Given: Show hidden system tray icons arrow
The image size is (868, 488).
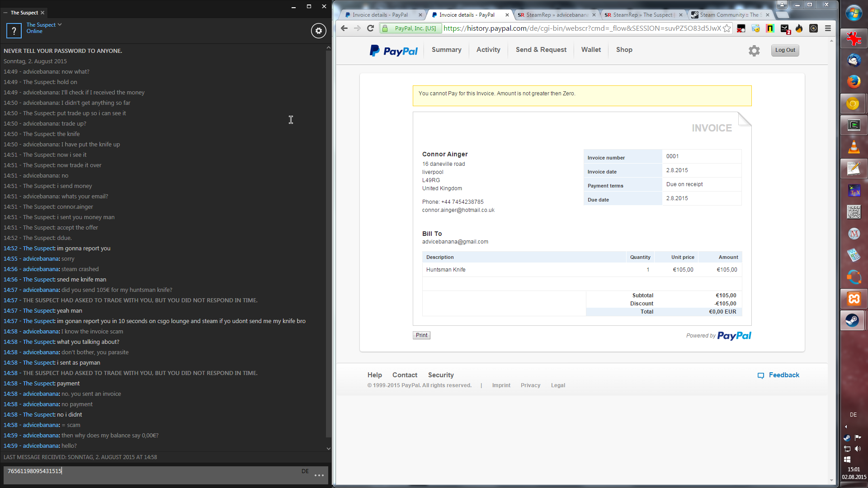Looking at the screenshot, I should pyautogui.click(x=846, y=427).
